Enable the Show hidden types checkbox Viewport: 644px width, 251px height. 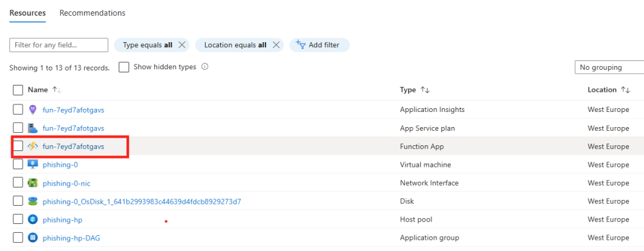[124, 67]
